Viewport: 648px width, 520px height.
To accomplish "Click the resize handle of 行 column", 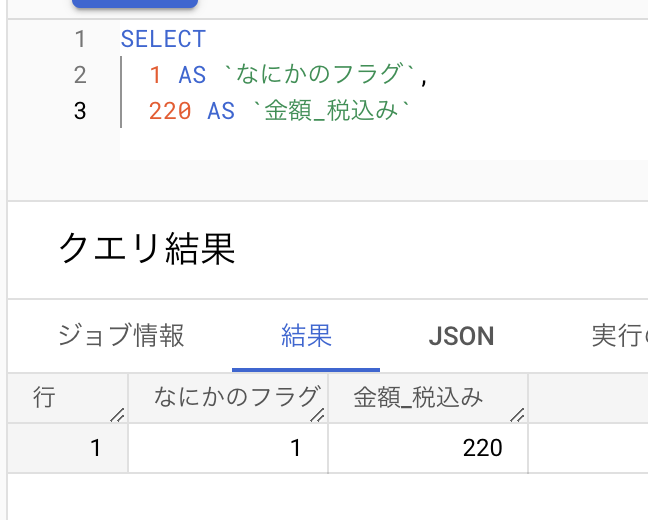I will coord(118,414).
